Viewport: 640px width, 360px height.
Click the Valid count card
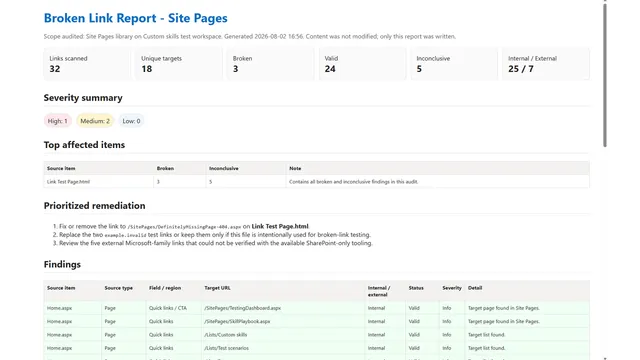click(x=362, y=64)
